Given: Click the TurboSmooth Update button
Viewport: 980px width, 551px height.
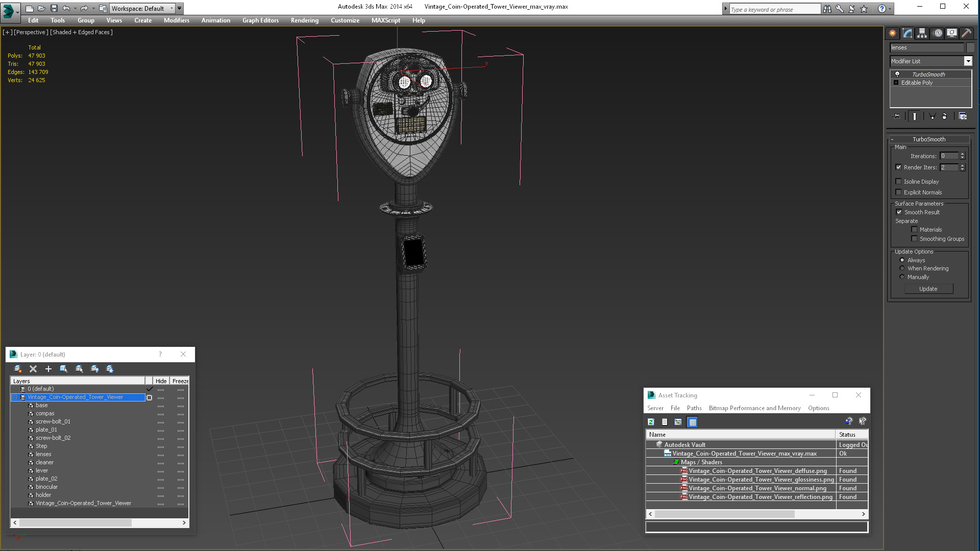Looking at the screenshot, I should (x=928, y=289).
